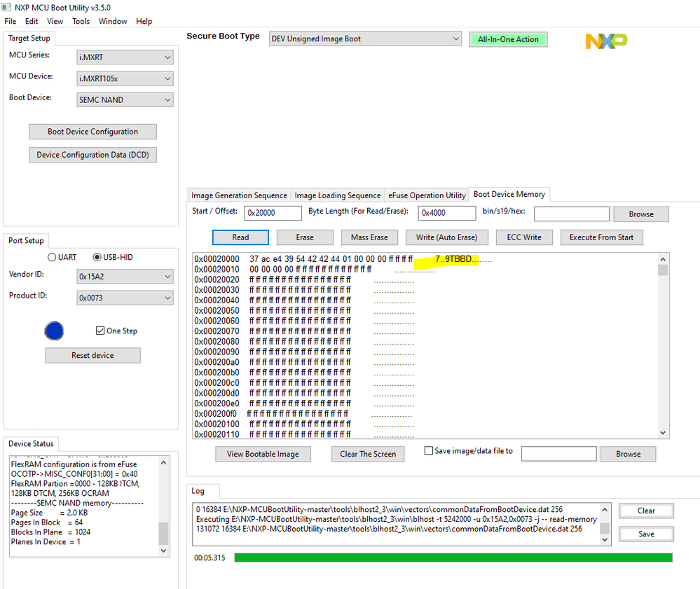Open the Product ID dropdown
700x589 pixels.
point(125,298)
